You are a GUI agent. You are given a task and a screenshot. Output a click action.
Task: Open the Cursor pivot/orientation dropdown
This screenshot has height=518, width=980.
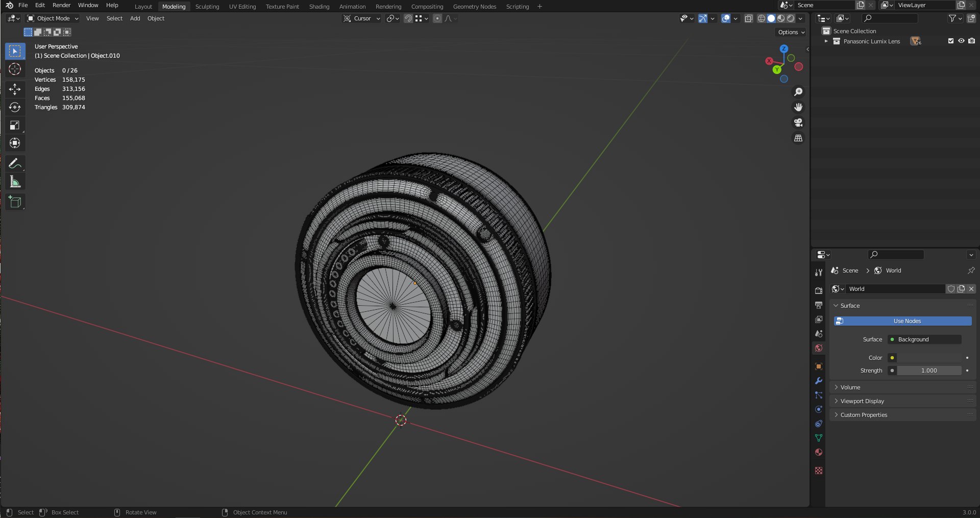362,18
